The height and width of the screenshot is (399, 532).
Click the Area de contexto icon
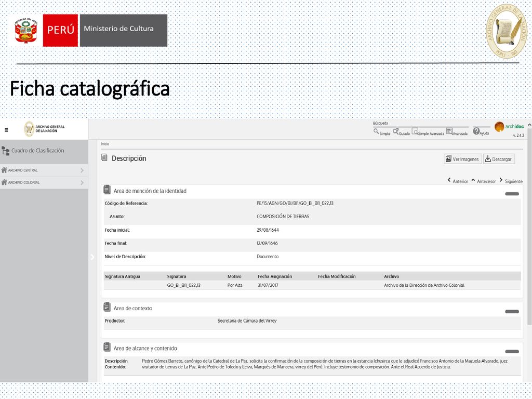[107, 307]
